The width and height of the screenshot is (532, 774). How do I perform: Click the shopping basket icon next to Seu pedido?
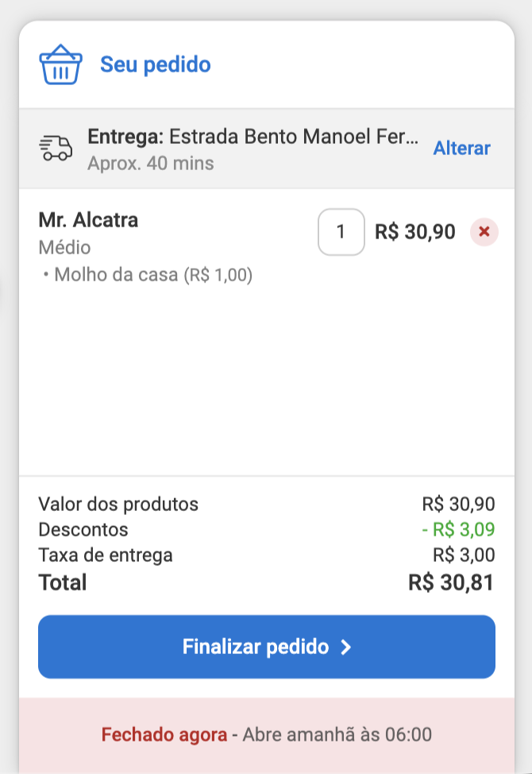[x=60, y=64]
